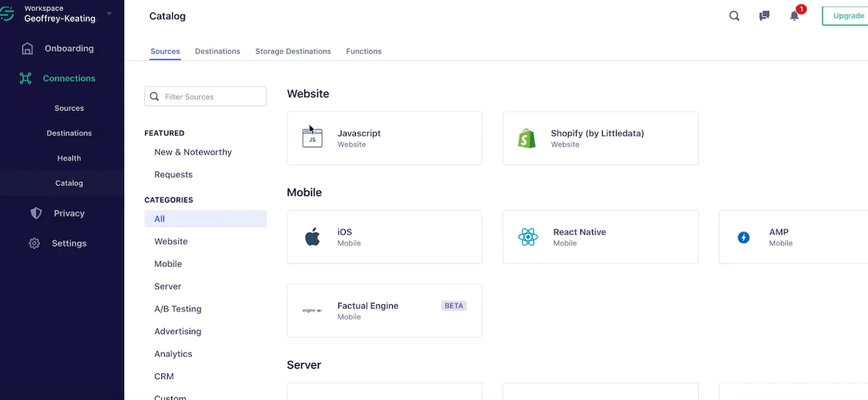Click the Geoffrey-Keating workspace name
868x400 pixels.
point(60,19)
